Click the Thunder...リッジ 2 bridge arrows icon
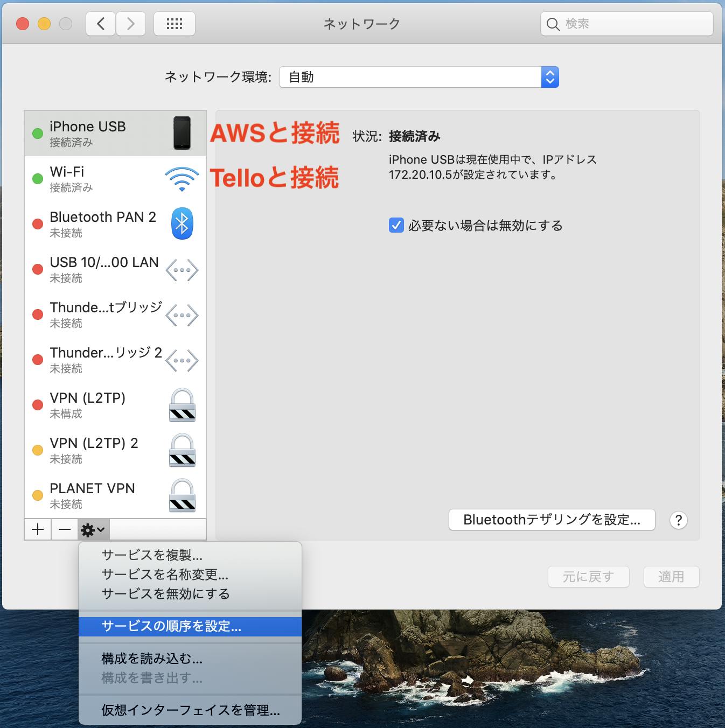The height and width of the screenshot is (728, 725). 182,360
